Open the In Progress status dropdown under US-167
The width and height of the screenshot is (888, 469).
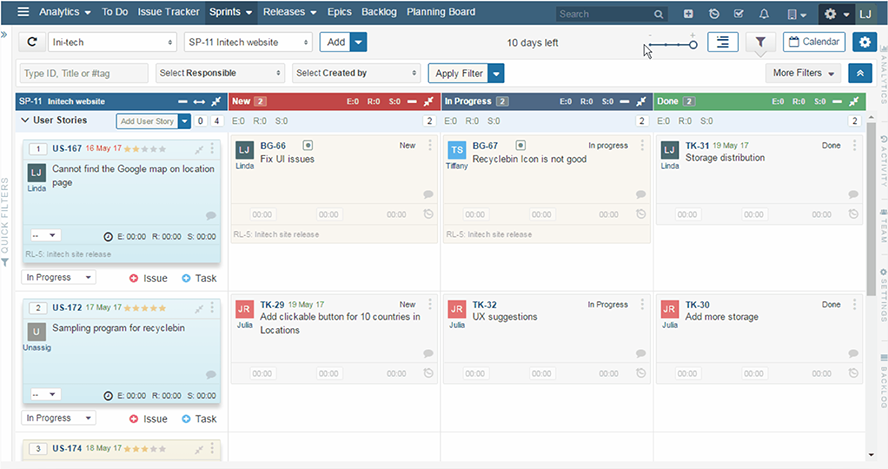coord(59,277)
